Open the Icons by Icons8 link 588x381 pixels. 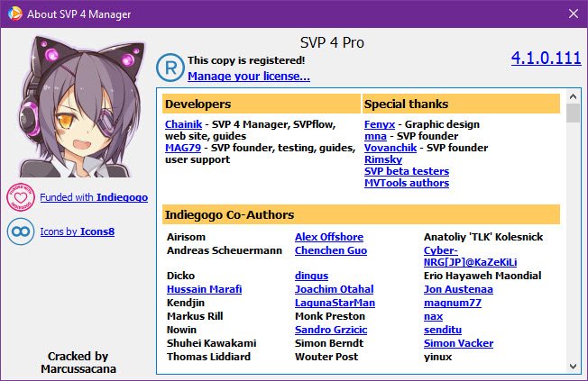click(x=78, y=231)
